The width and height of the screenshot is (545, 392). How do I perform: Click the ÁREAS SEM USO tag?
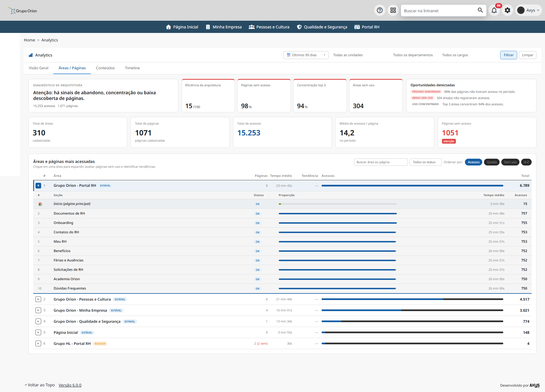pyautogui.click(x=422, y=98)
